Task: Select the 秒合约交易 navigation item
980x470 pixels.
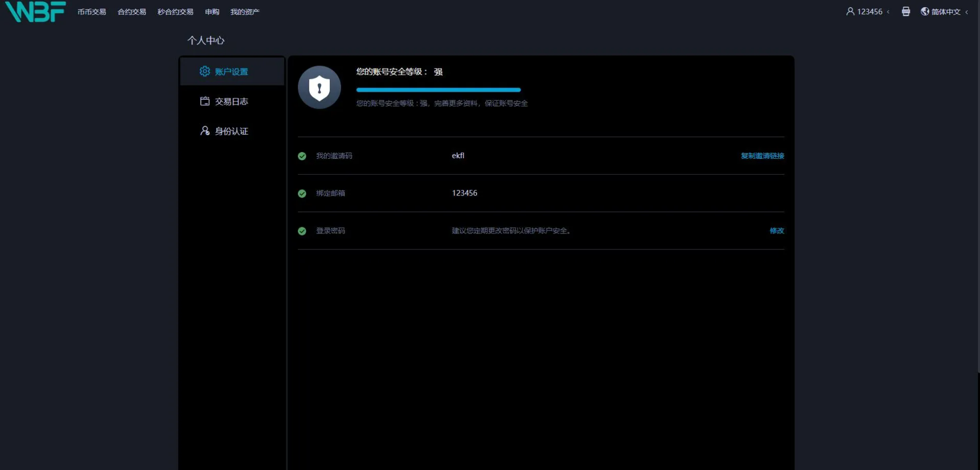Action: pos(175,12)
